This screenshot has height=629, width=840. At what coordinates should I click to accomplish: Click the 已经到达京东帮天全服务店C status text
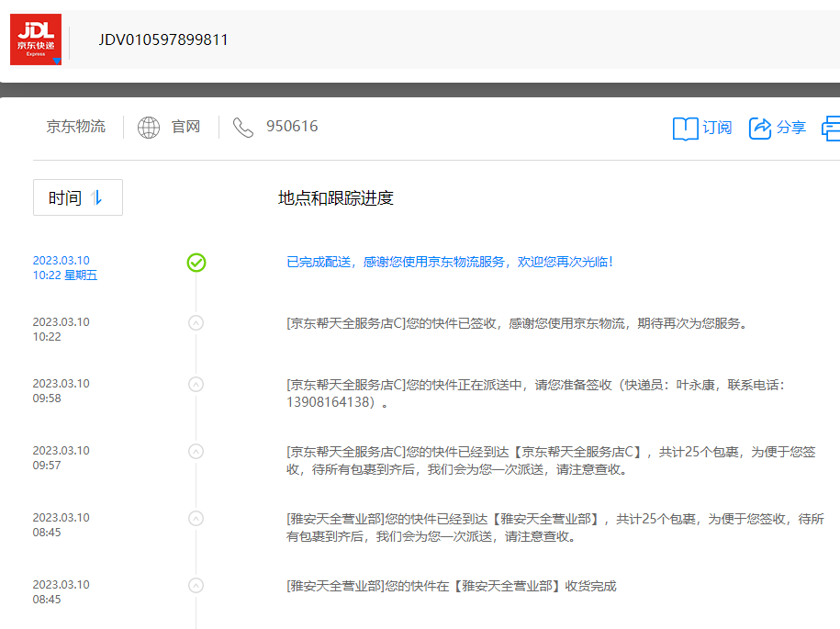coord(551,461)
